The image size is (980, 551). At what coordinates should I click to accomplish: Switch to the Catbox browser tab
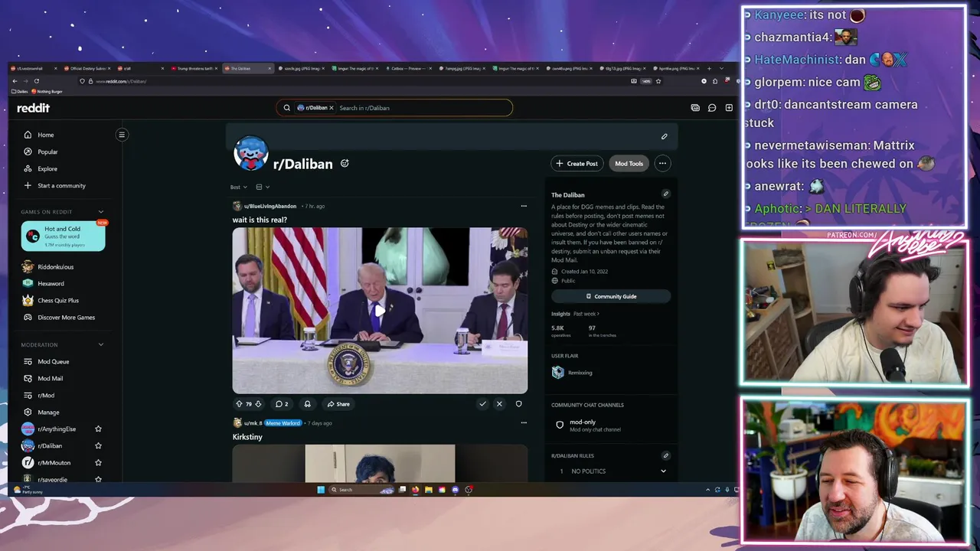[410, 68]
